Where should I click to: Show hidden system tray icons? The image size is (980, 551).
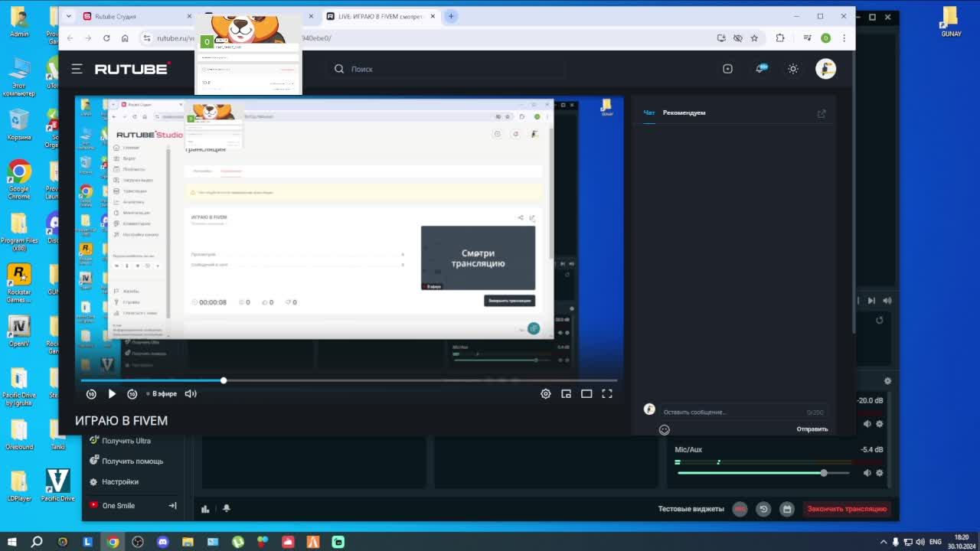pos(884,542)
